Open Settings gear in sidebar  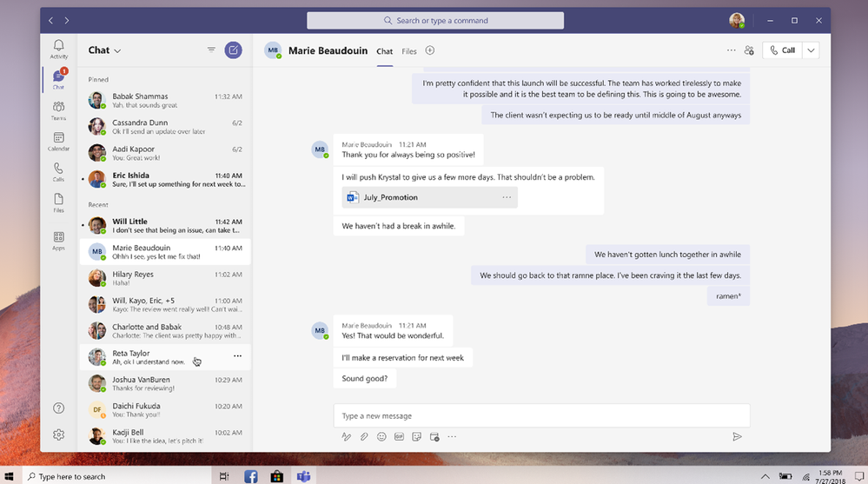(59, 434)
